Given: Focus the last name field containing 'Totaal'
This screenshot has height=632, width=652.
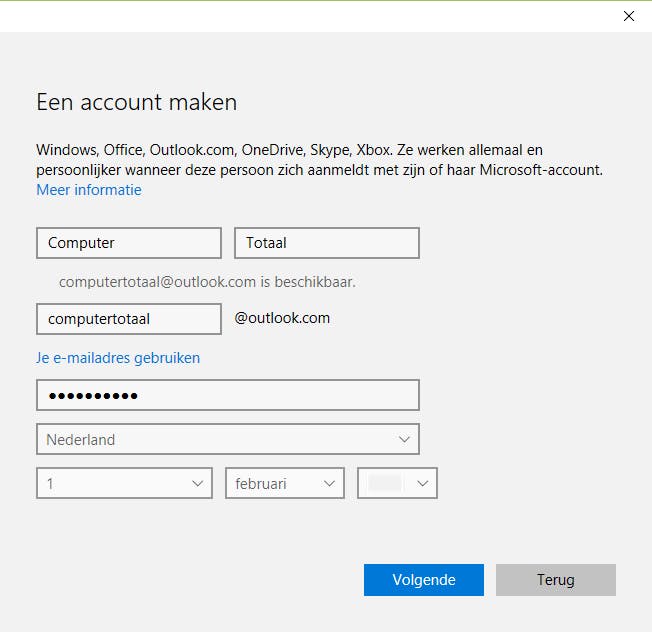Looking at the screenshot, I should click(326, 243).
